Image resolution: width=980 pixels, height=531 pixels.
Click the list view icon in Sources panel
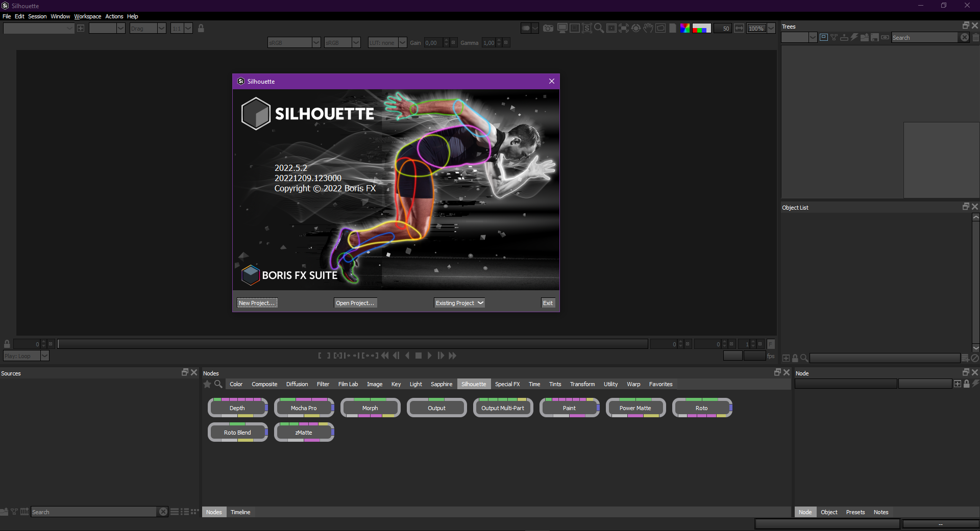pos(175,512)
